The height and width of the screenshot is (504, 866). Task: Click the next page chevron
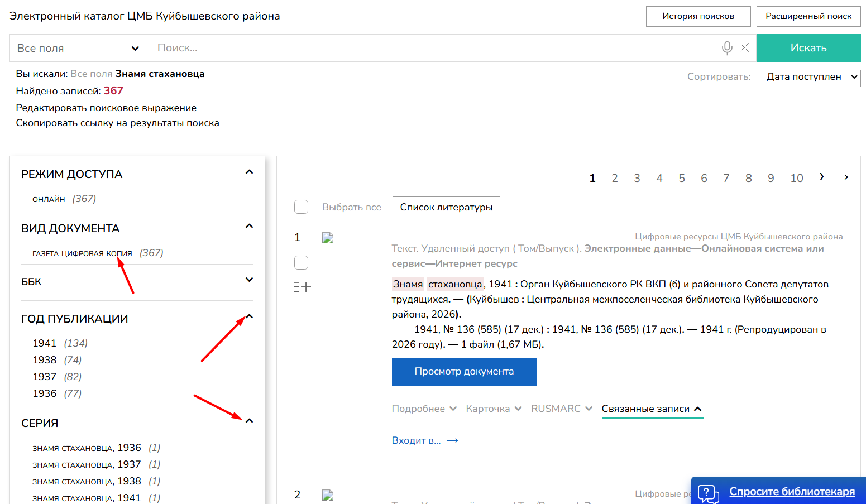(821, 177)
